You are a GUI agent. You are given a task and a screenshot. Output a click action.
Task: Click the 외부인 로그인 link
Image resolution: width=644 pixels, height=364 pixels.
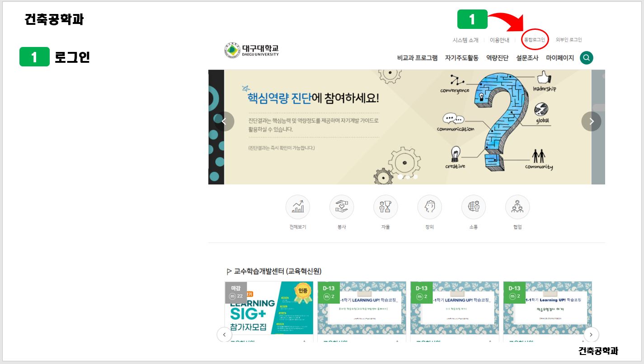pyautogui.click(x=569, y=40)
